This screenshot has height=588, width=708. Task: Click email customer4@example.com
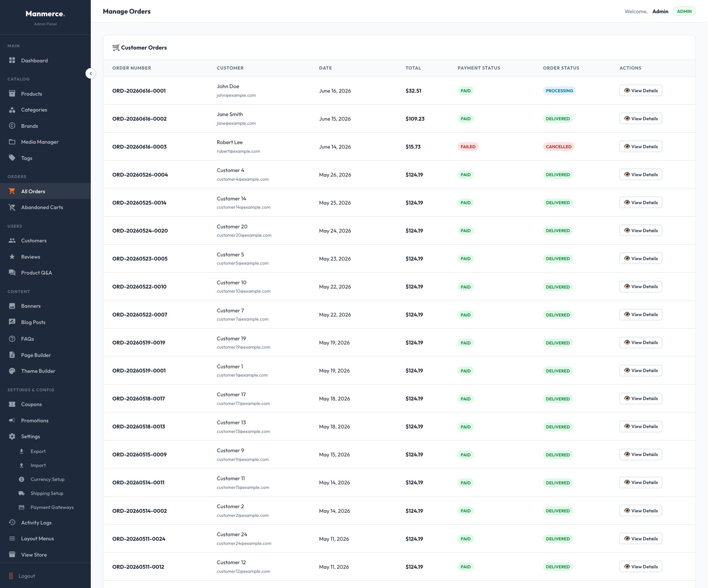click(x=243, y=179)
